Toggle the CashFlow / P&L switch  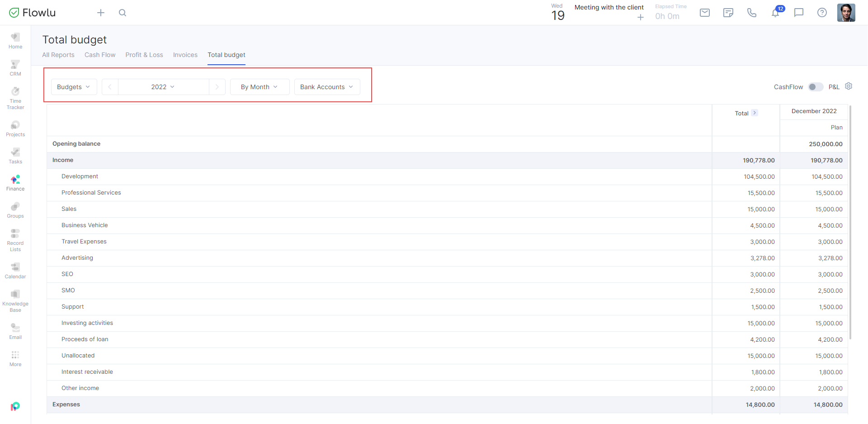click(x=816, y=87)
